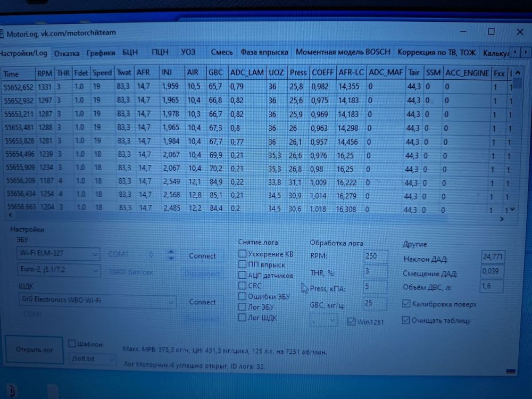532x399 pixels.
Task: Click the RPM column header
Action: point(45,73)
